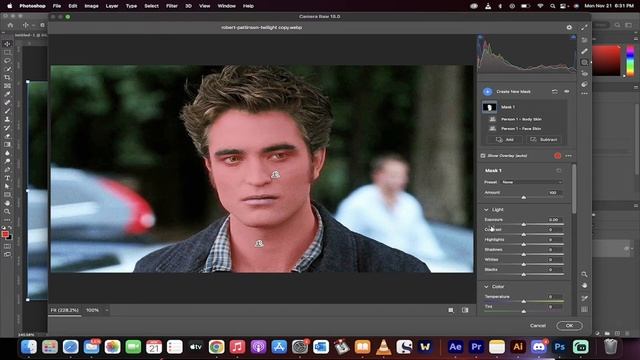Collapse the Light section
This screenshot has width=640, height=360.
click(486, 210)
